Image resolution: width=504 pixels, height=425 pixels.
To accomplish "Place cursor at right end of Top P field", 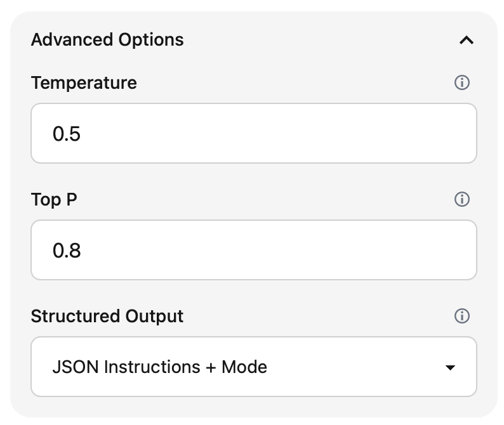I will coord(457,251).
